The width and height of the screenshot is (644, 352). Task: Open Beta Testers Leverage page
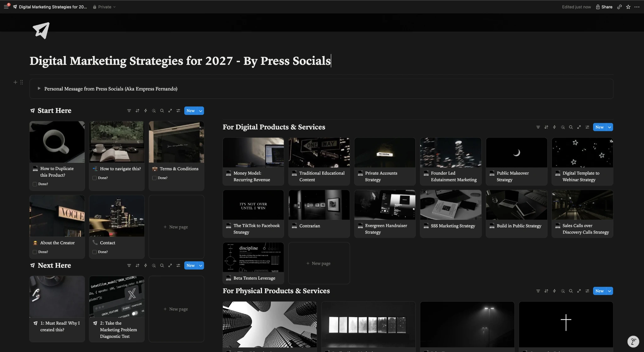coord(253,263)
